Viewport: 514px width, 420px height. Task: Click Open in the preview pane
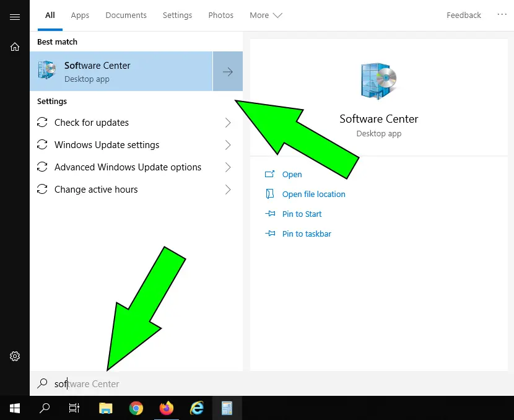pyautogui.click(x=292, y=175)
